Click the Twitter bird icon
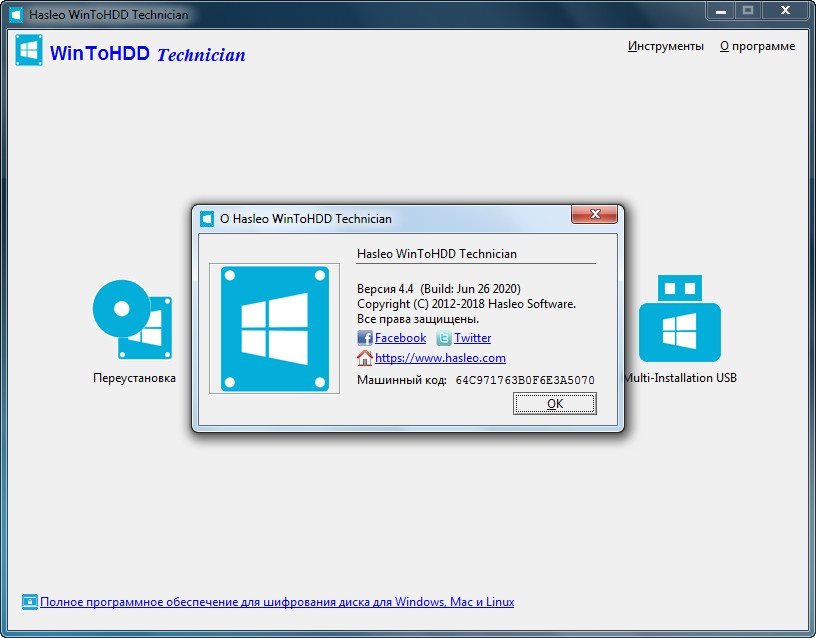 [x=444, y=338]
